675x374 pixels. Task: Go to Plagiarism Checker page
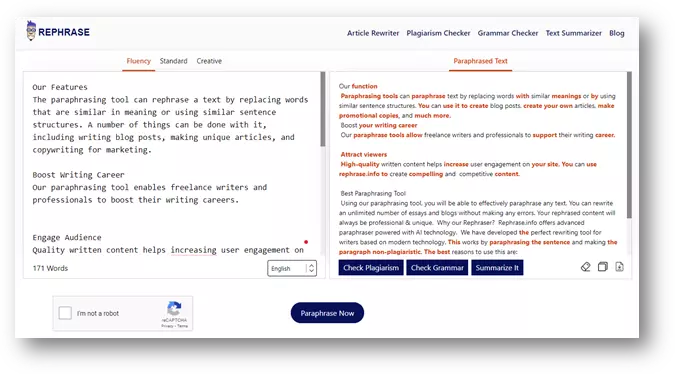coord(438,33)
